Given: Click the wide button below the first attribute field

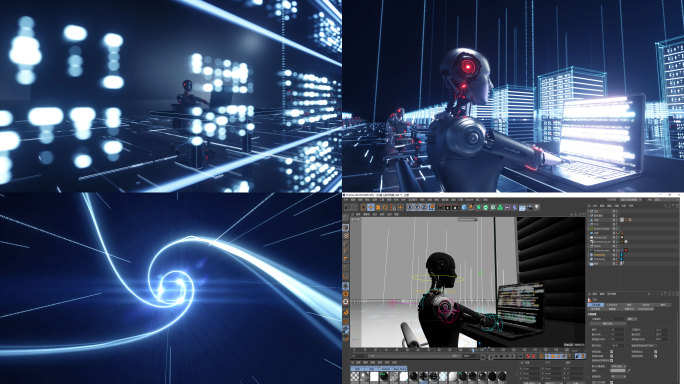Looking at the screenshot, I should (x=609, y=324).
